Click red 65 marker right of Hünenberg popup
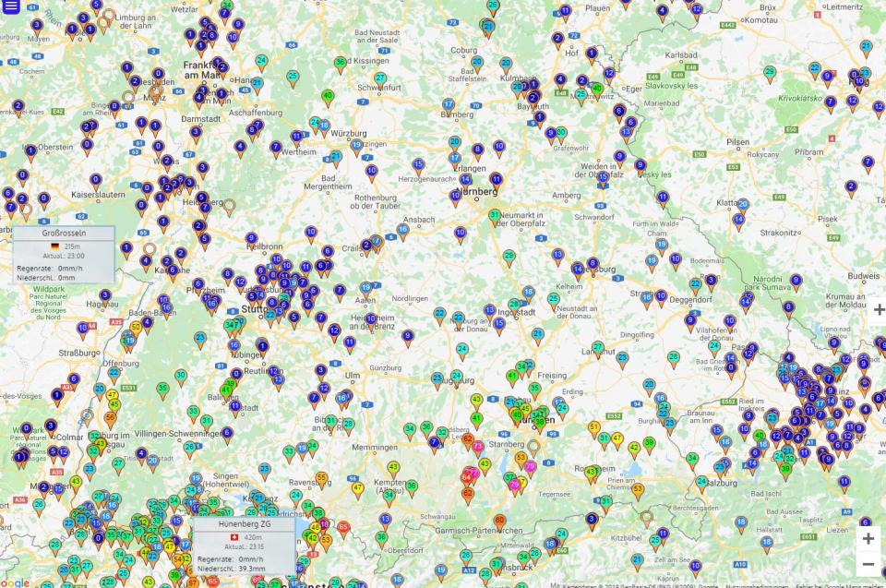Image resolution: width=886 pixels, height=588 pixels. [343, 528]
